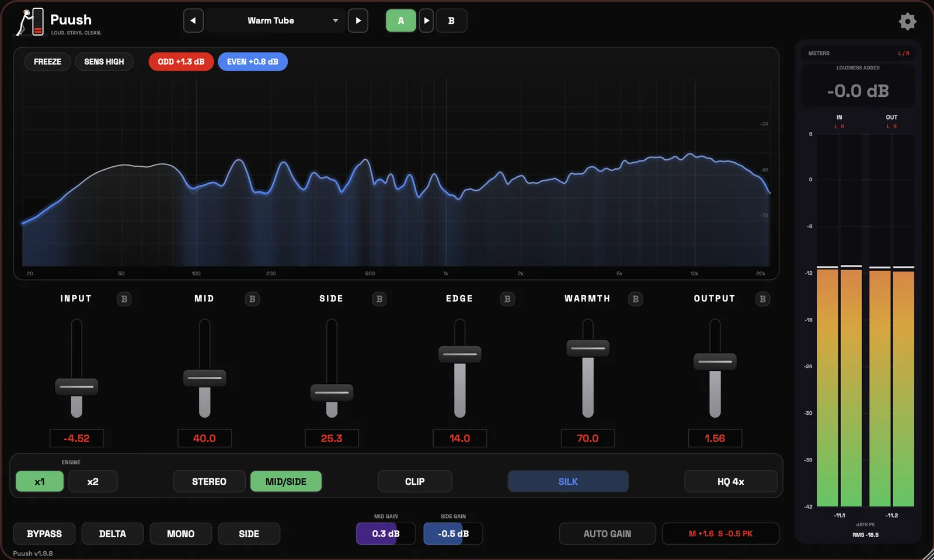The image size is (934, 560).
Task: Toggle the B badge next to OUTPUT
Action: point(762,299)
